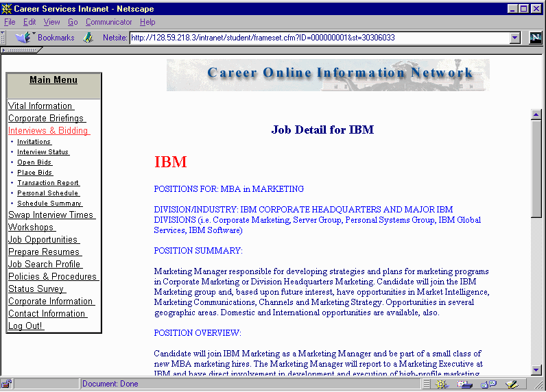Click the Bookmarks label
The width and height of the screenshot is (546, 392).
click(x=56, y=38)
